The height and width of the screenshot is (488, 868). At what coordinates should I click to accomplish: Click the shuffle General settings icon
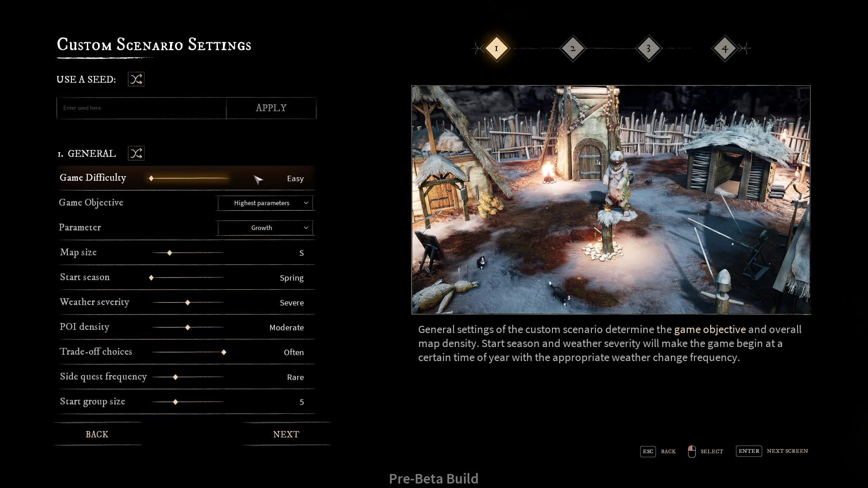pos(136,153)
